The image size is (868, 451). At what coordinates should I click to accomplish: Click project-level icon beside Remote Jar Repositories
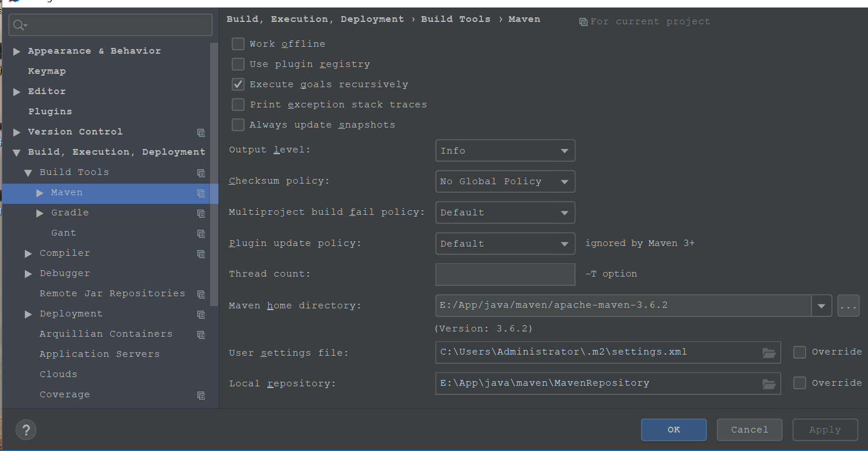point(201,294)
